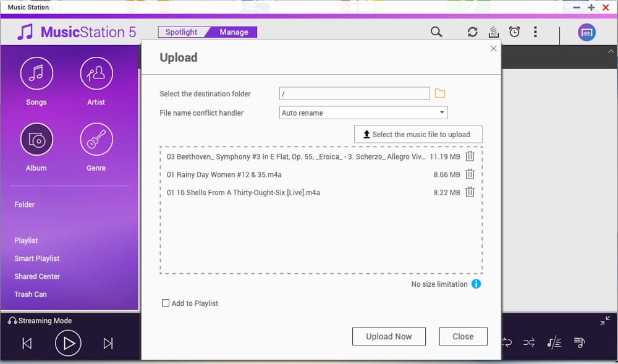Check the Add to Playlist checkbox
Image resolution: width=618 pixels, height=364 pixels.
(x=166, y=303)
